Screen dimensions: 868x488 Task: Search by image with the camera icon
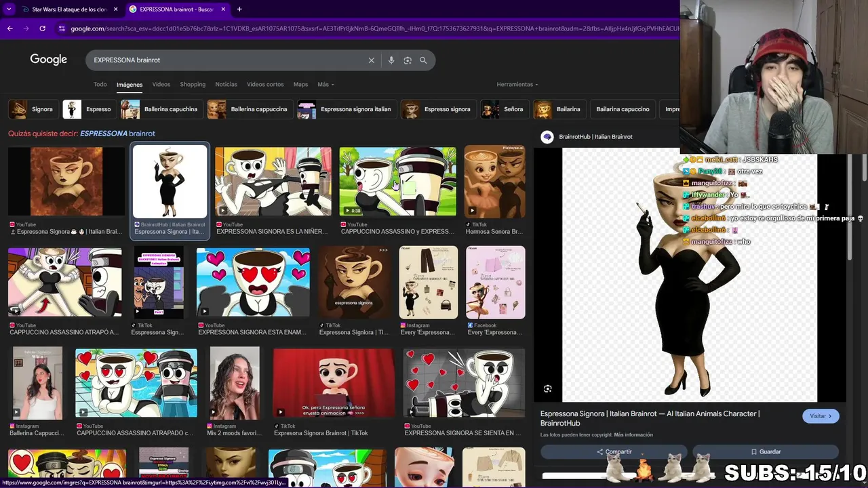point(408,60)
